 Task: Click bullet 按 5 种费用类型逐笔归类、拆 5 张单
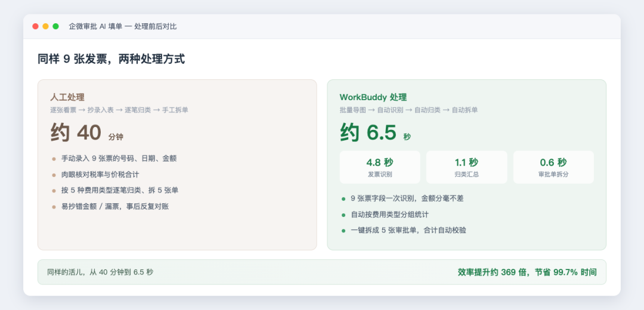coord(120,191)
